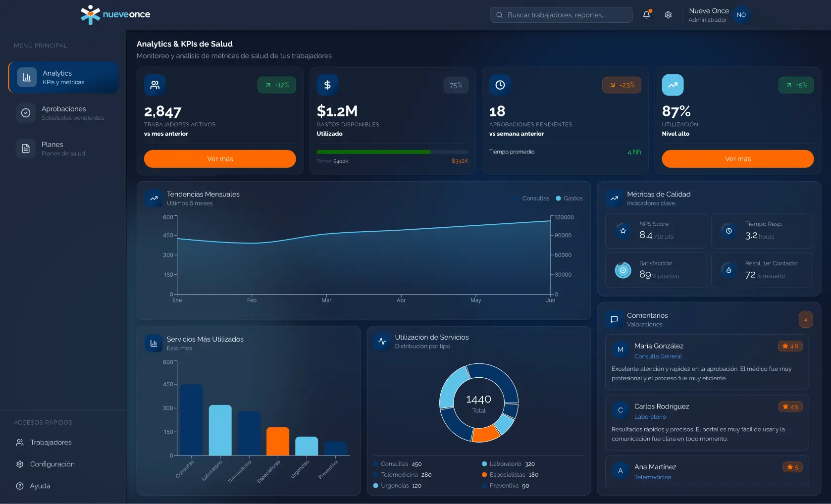Toggle the Consultas legend series
Viewport: 831px width, 504px height.
pyautogui.click(x=532, y=199)
